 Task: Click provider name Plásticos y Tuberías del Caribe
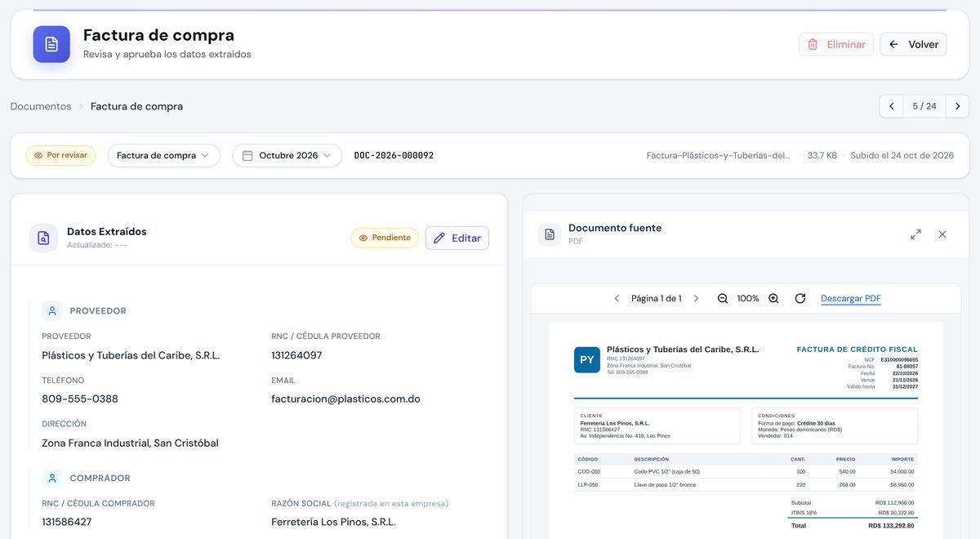point(131,355)
